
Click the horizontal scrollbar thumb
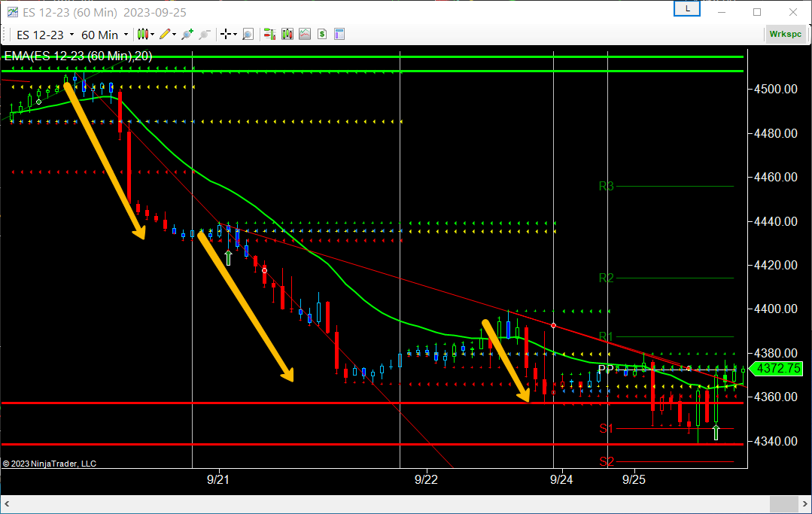point(783,503)
